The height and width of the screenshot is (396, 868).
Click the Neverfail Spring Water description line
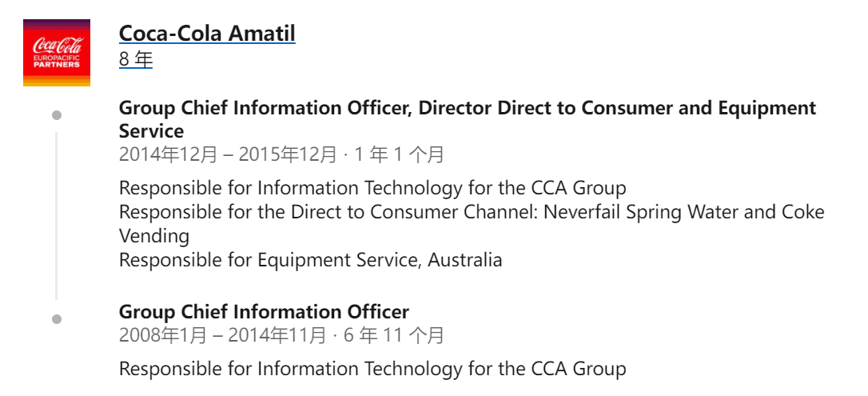(x=472, y=211)
